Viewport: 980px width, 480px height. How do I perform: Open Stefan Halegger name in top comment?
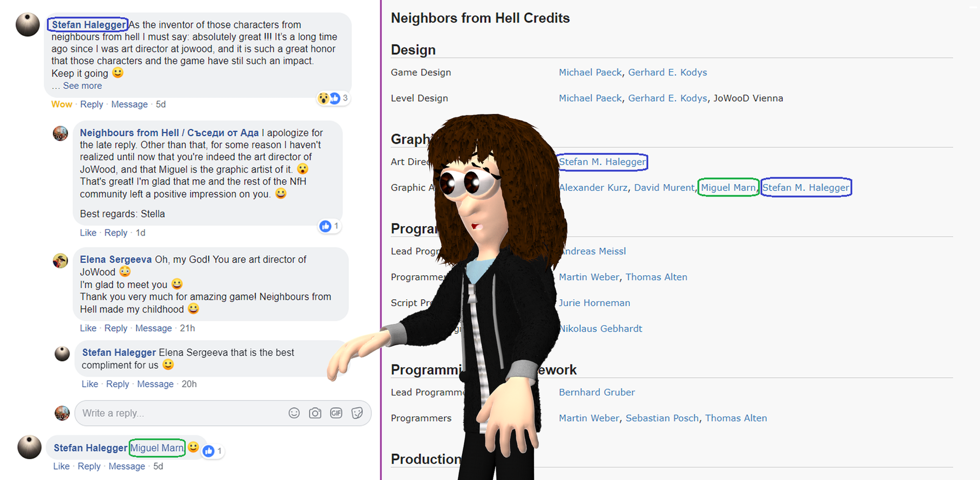point(89,25)
